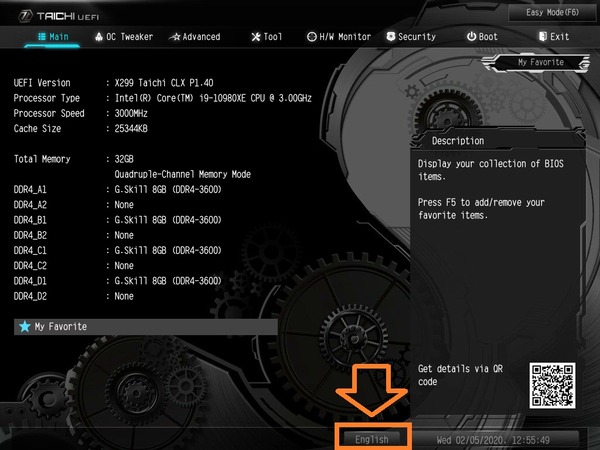Click the Advanced star icon
600x450 pixels.
(x=174, y=37)
